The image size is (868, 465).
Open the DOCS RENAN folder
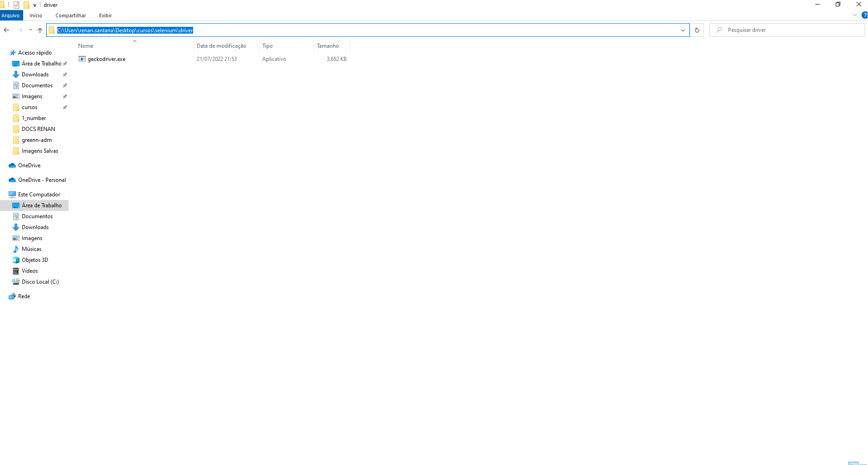pos(38,129)
